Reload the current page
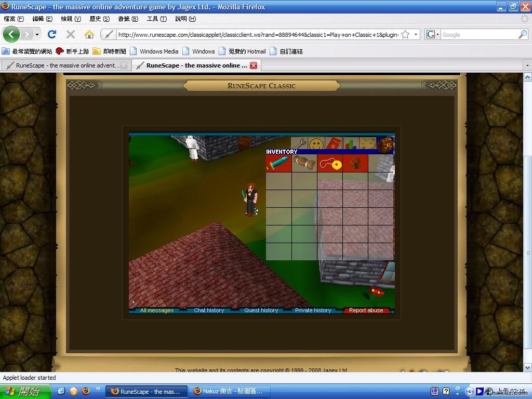This screenshot has width=532, height=399. click(52, 34)
